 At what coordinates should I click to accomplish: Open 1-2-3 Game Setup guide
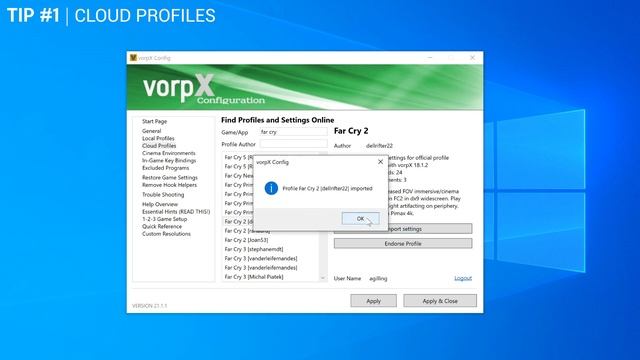(164, 219)
